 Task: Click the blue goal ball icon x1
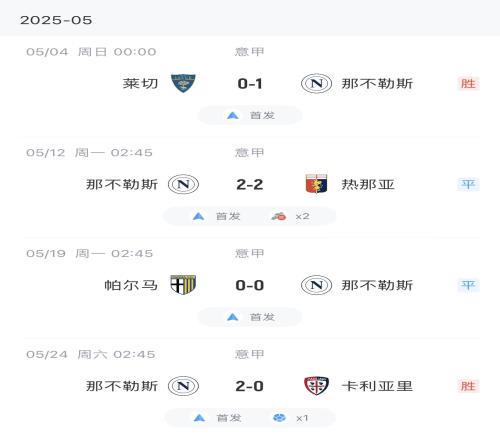tap(279, 418)
